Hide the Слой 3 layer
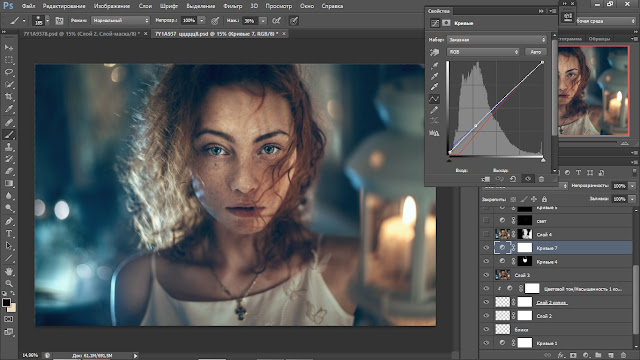640x360 pixels. click(x=486, y=275)
